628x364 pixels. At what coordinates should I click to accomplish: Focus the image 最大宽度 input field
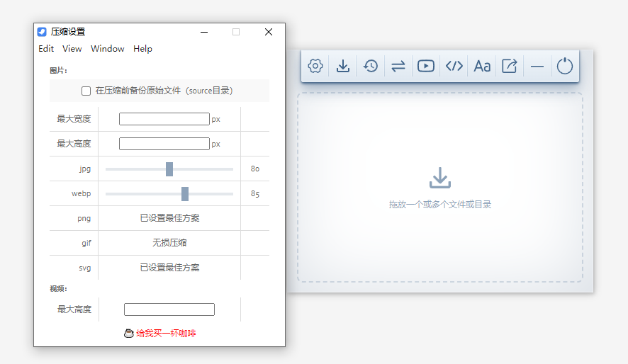164,119
